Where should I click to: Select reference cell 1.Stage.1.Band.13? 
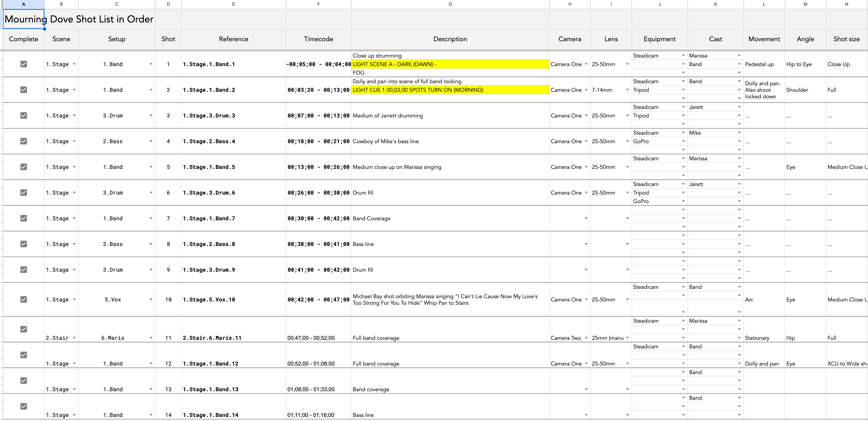[234, 381]
